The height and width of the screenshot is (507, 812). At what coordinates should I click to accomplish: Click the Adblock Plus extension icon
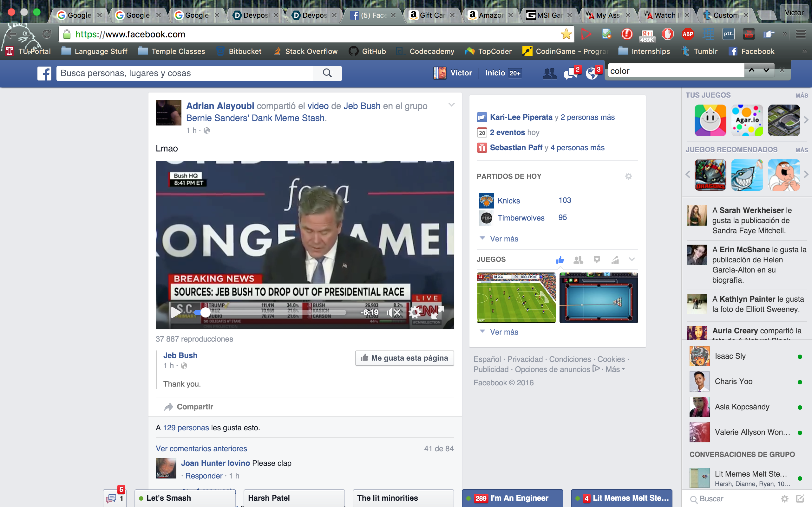[688, 34]
